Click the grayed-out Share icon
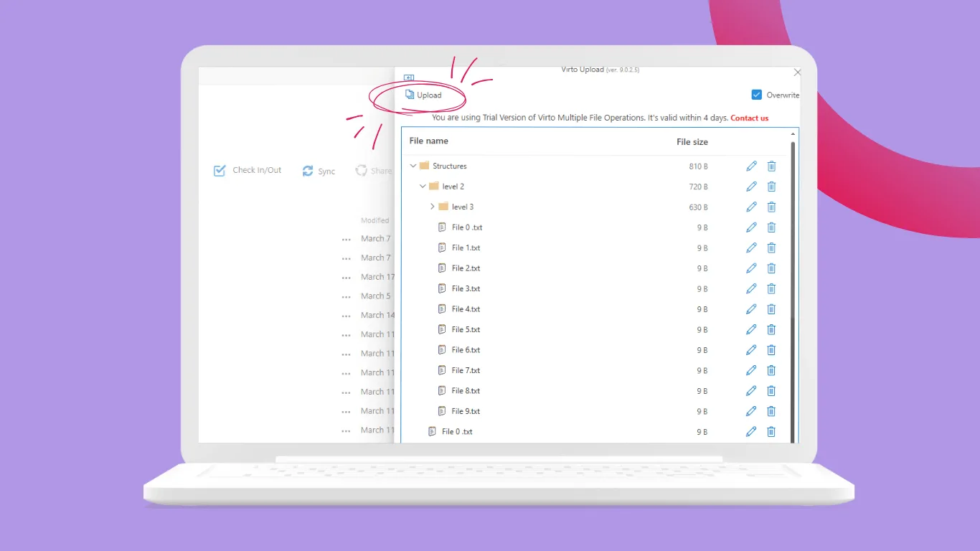The width and height of the screenshot is (980, 551). tap(361, 171)
